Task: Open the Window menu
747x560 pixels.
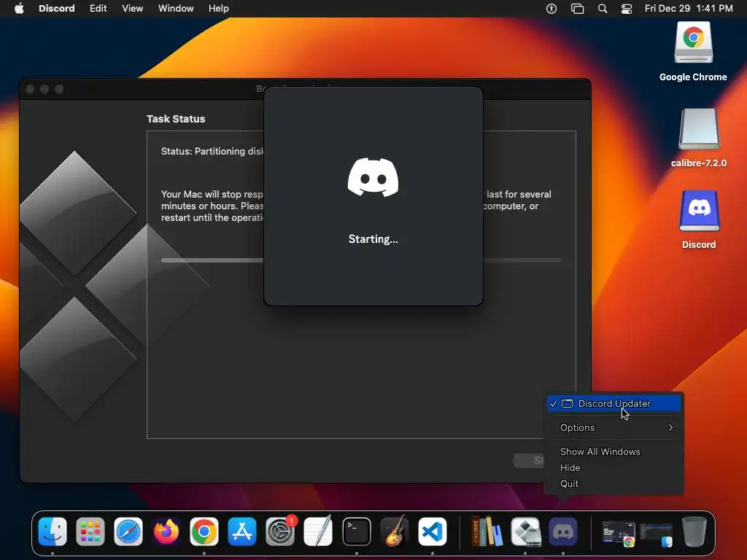Action: click(176, 9)
